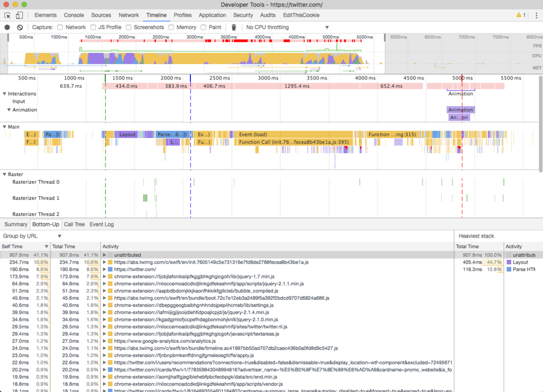The height and width of the screenshot is (392, 543).
Task: Select the boot.72c7e12eb3a script row
Action: [227, 298]
